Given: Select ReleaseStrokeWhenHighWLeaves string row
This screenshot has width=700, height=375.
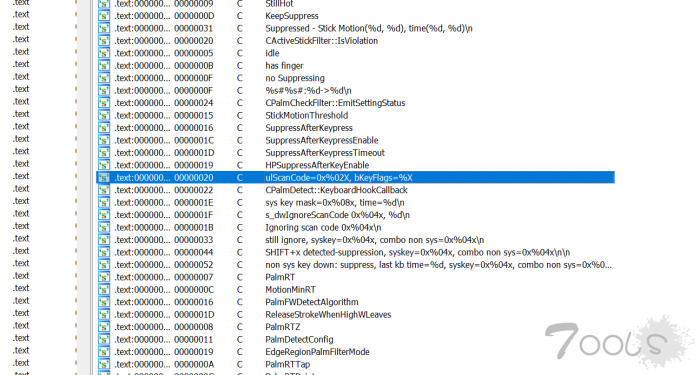Looking at the screenshot, I should pyautogui.click(x=355, y=315).
